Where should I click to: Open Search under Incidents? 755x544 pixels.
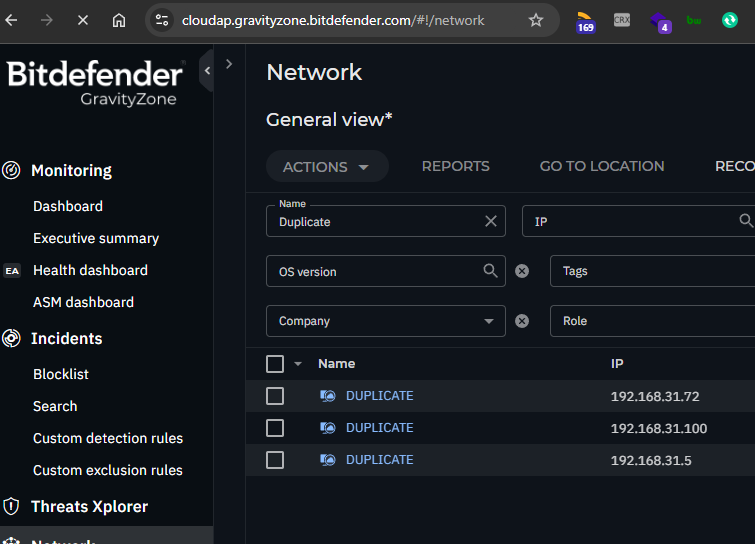click(55, 406)
